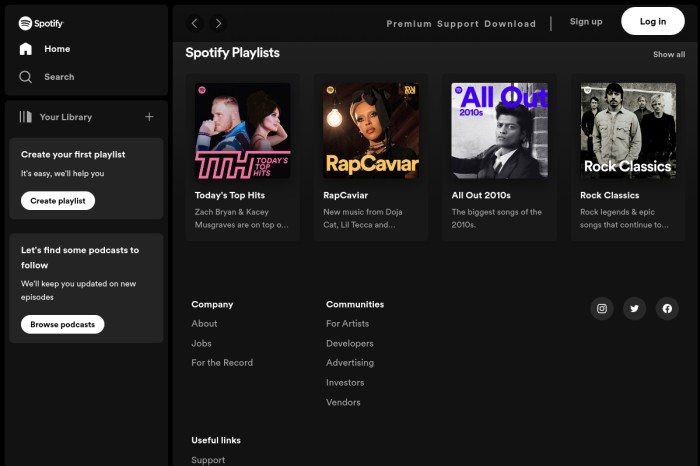This screenshot has height=466, width=700.
Task: Click the Log in button
Action: click(x=653, y=21)
